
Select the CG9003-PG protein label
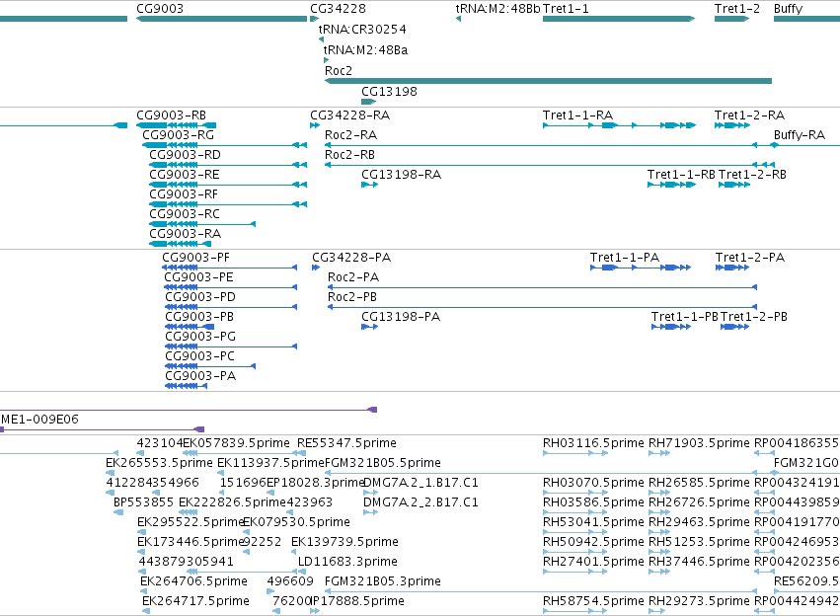pyautogui.click(x=200, y=337)
